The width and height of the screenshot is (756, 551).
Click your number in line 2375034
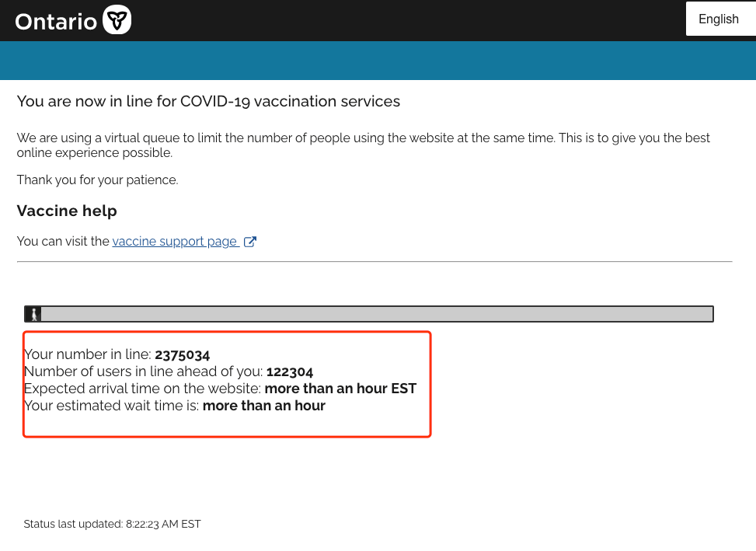183,355
